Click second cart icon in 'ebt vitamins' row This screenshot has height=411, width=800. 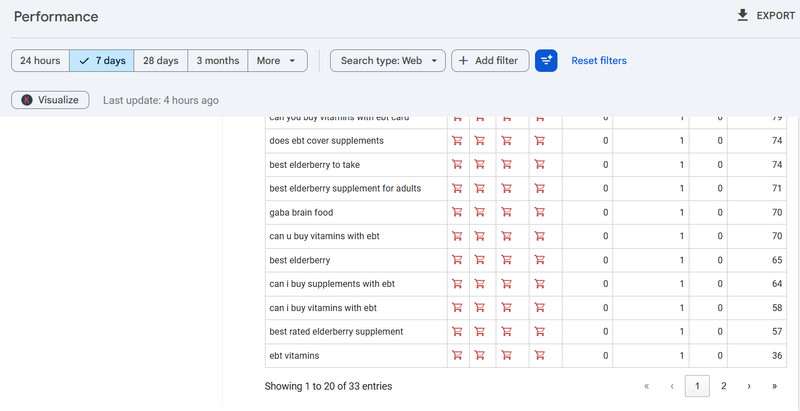point(480,355)
